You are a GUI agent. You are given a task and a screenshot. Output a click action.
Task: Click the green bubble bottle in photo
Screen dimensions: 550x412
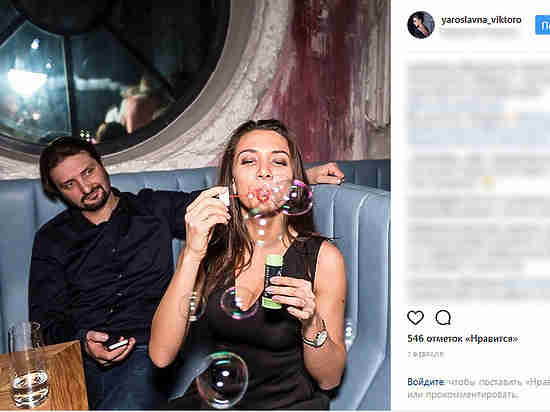tap(274, 282)
